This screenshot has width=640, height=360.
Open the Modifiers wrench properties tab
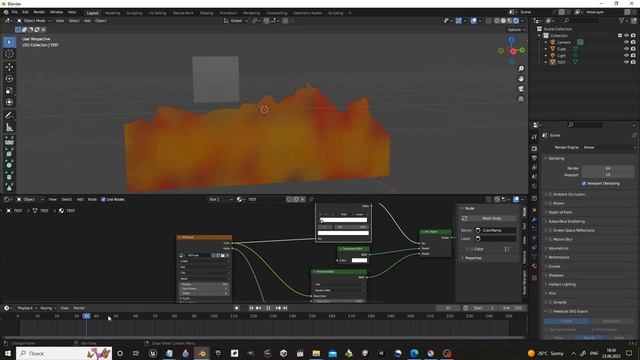tap(534, 220)
